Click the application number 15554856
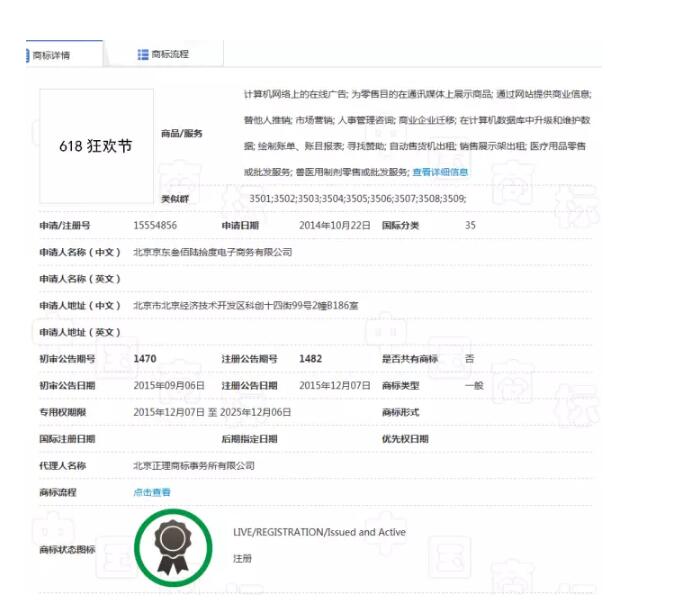The height and width of the screenshot is (600, 678). click(x=155, y=226)
